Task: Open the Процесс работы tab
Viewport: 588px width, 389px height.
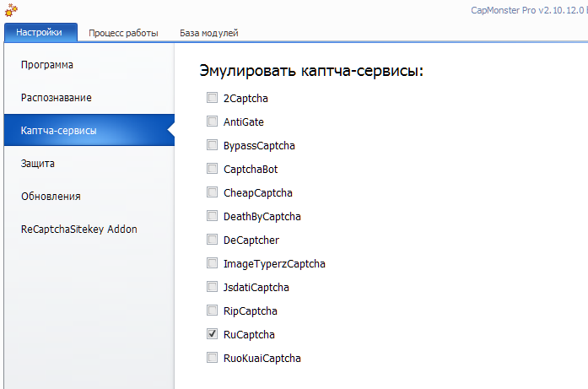Action: point(123,33)
